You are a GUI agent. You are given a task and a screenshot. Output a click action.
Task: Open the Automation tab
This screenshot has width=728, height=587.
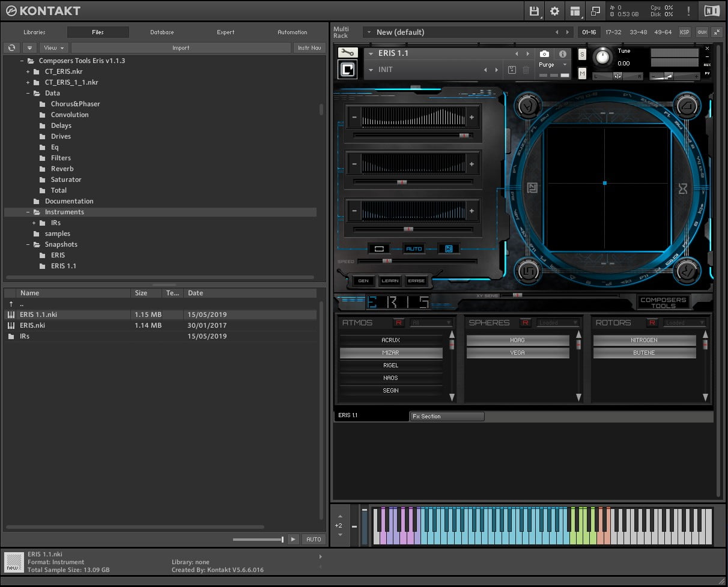293,32
